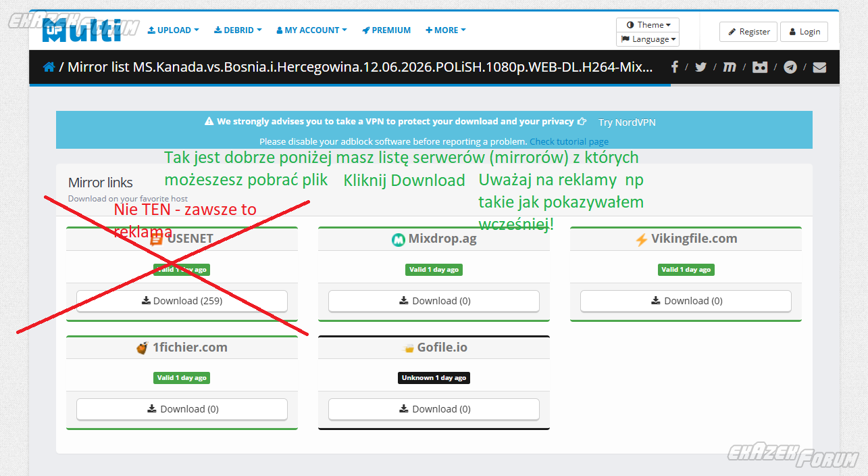The width and height of the screenshot is (868, 476).
Task: Open the Language dropdown
Action: tap(648, 39)
